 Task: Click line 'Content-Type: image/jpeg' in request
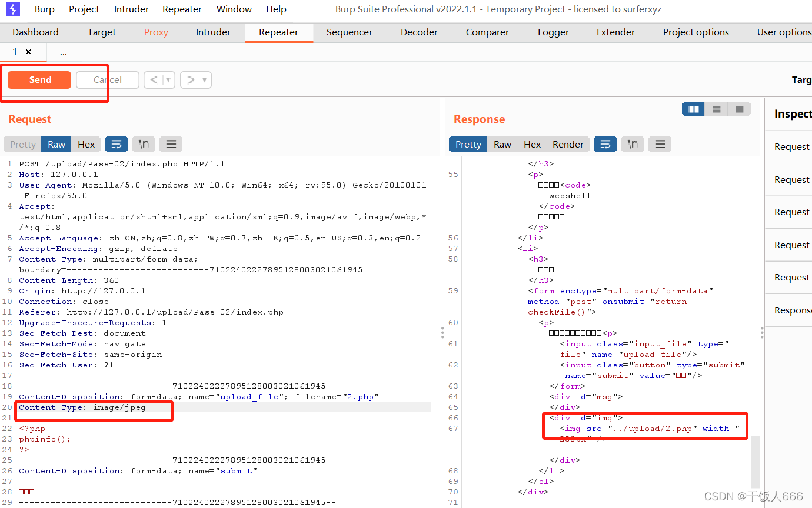pos(82,407)
